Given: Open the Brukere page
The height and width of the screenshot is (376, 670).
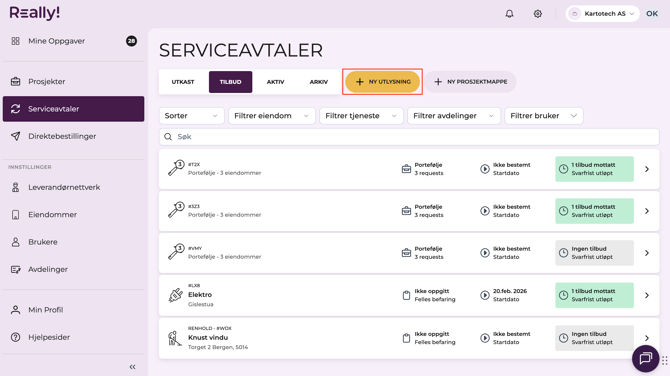Looking at the screenshot, I should pos(73,242).
